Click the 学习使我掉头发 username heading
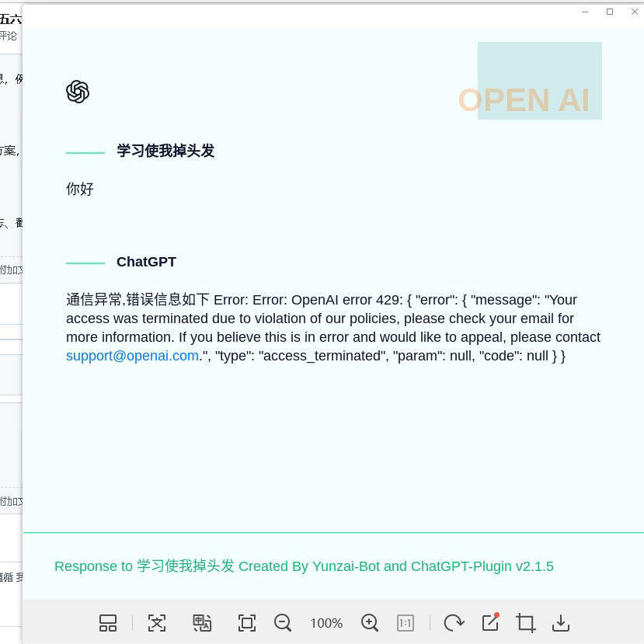The height and width of the screenshot is (644, 644). 165,151
